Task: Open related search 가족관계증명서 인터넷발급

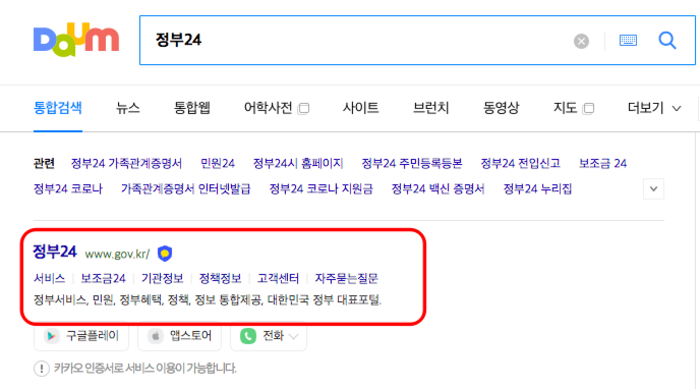Action: pyautogui.click(x=186, y=189)
